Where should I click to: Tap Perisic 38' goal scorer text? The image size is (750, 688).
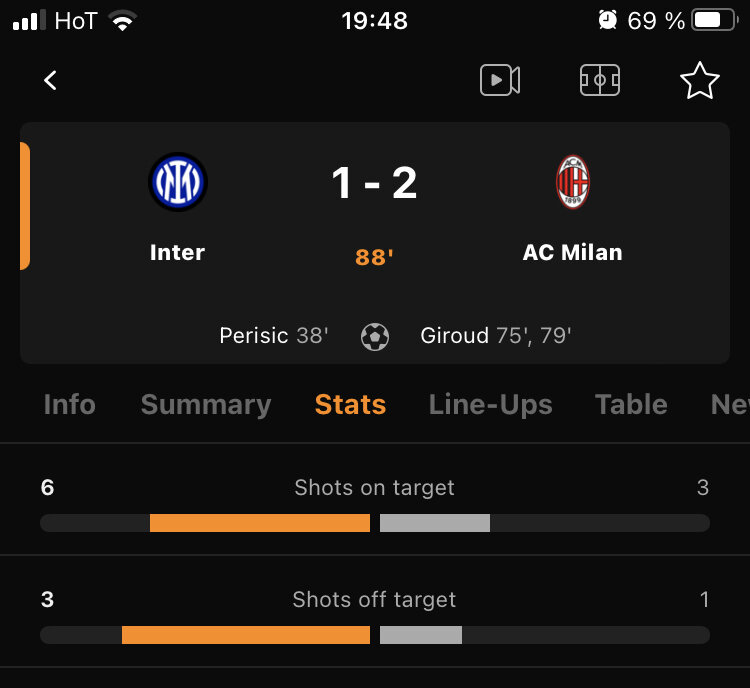tap(274, 335)
